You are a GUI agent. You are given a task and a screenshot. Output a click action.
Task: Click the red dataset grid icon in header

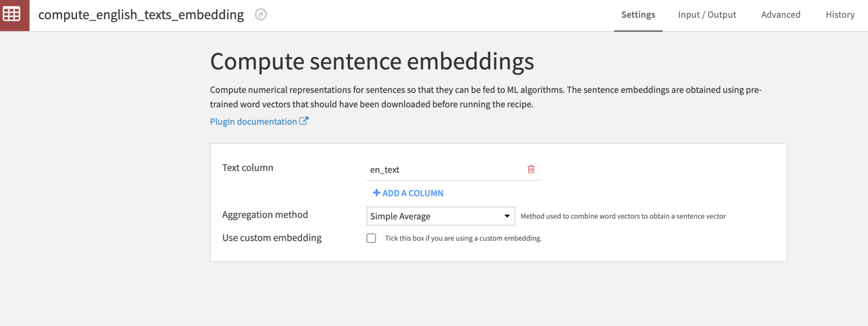click(x=14, y=15)
